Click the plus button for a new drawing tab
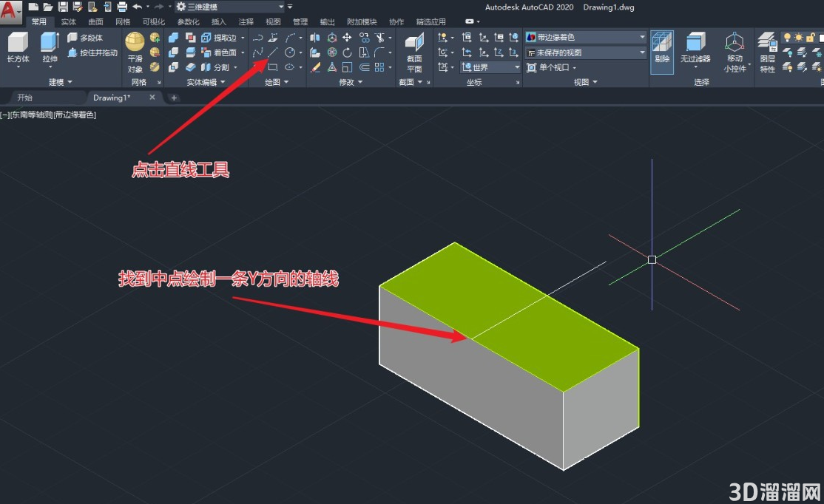 tap(173, 98)
